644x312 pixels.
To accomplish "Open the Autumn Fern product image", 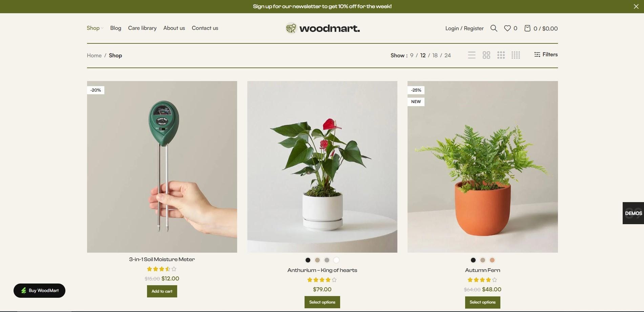I will click(x=483, y=167).
